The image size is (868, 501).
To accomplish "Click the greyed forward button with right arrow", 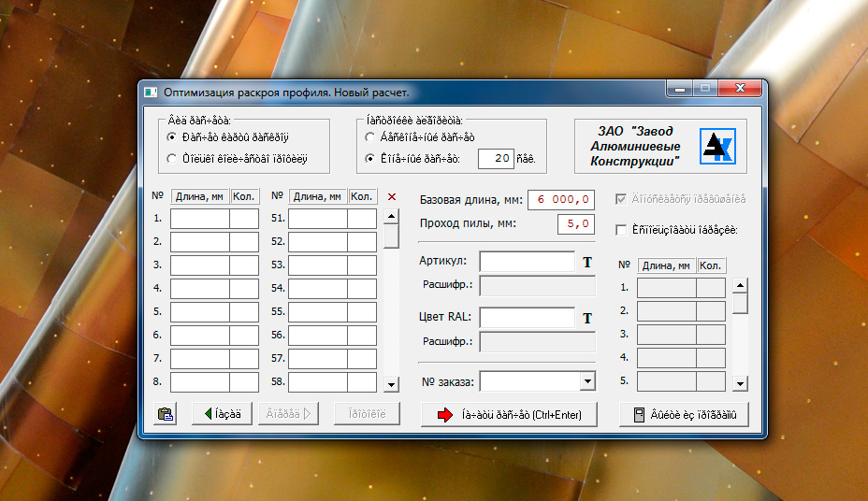I will click(288, 414).
